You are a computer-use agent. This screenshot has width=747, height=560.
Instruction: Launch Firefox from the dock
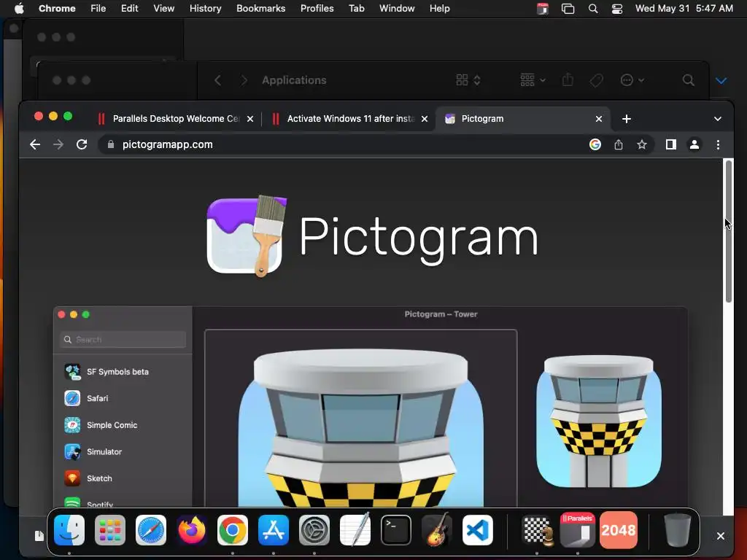point(192,530)
